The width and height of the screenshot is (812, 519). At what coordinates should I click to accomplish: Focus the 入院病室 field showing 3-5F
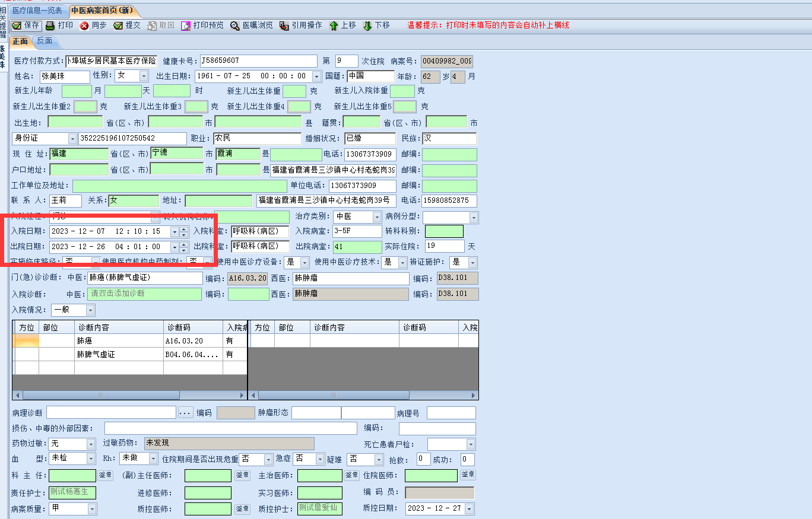357,231
